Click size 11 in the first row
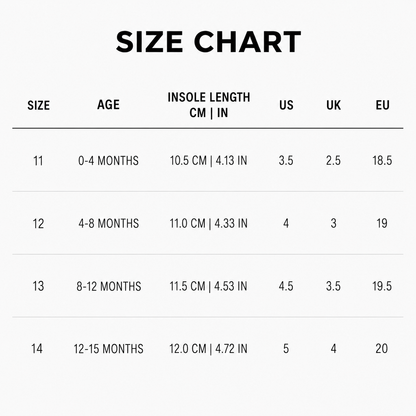This screenshot has height=416, width=416. tap(38, 161)
